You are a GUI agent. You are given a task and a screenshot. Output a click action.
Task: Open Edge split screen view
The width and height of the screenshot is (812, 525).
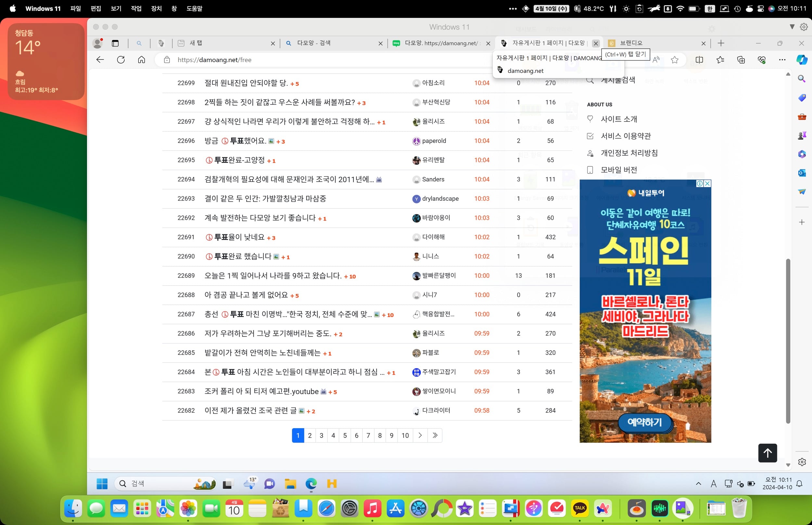699,60
